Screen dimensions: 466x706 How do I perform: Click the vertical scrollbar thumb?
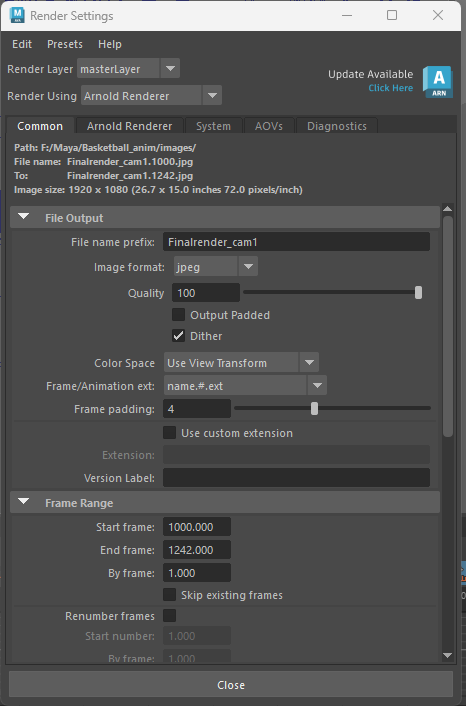pos(447,326)
